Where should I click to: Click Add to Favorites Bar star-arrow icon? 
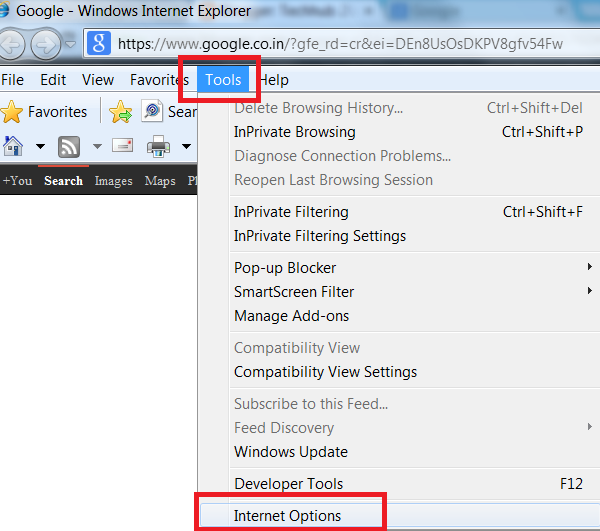(121, 112)
